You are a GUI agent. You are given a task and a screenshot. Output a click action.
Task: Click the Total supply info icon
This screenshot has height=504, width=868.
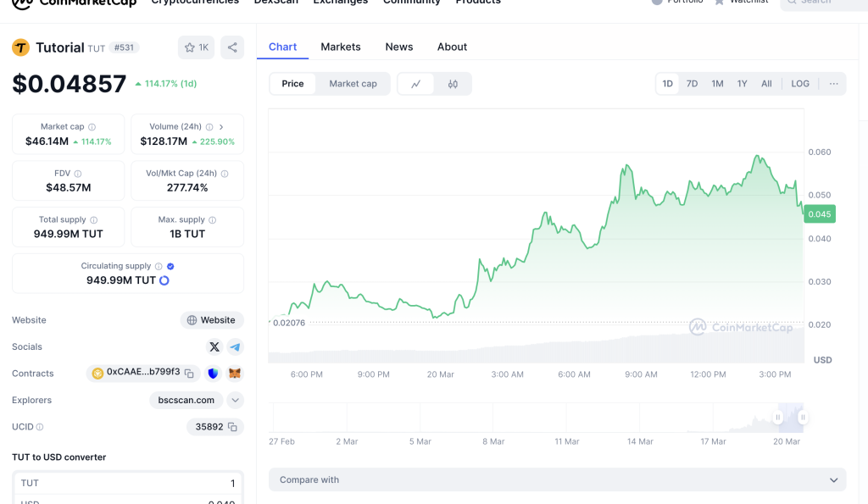click(93, 219)
